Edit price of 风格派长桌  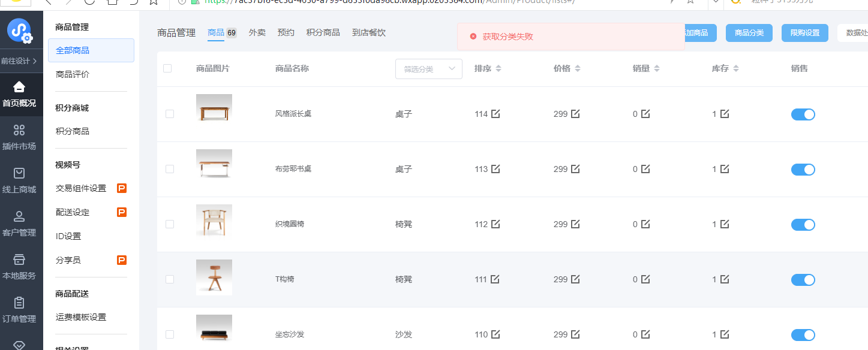click(575, 114)
